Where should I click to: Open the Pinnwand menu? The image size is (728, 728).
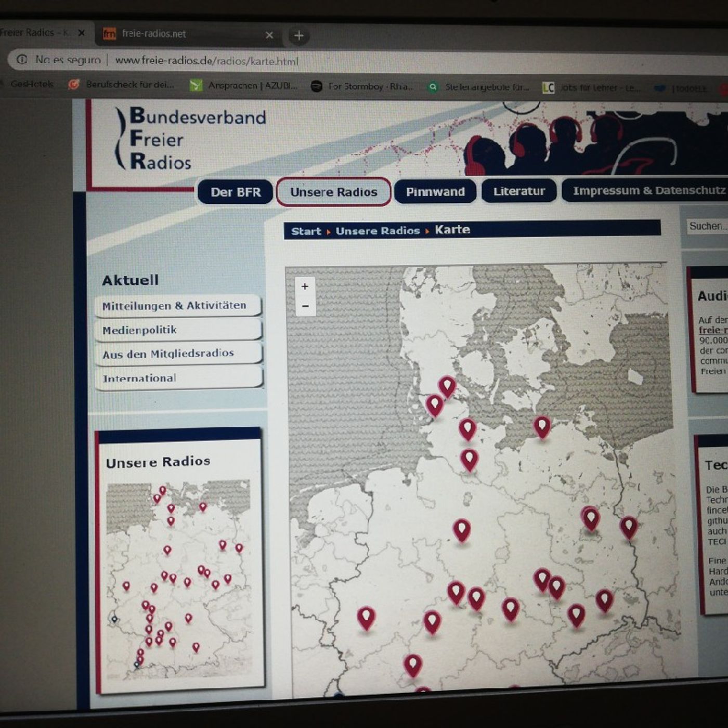point(435,191)
